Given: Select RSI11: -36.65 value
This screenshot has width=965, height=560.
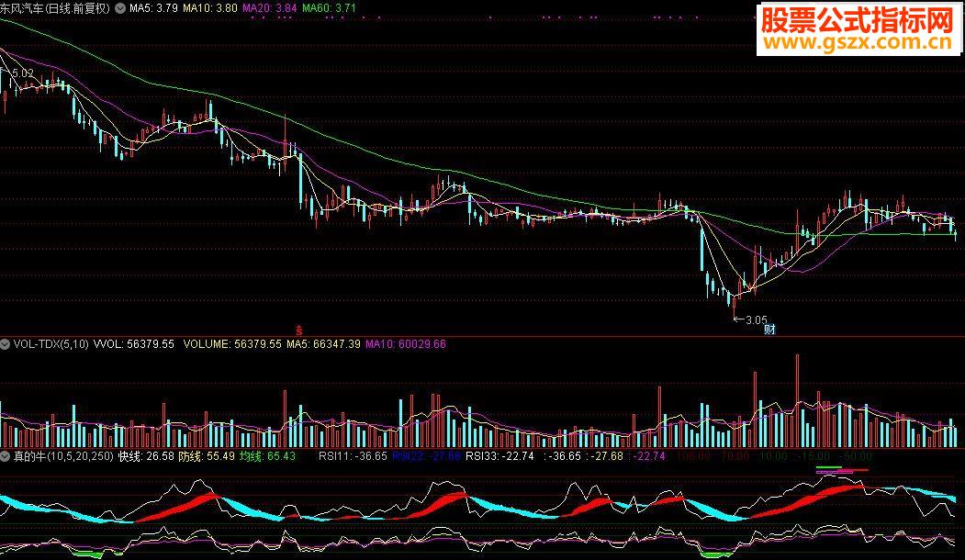Looking at the screenshot, I should pos(353,456).
